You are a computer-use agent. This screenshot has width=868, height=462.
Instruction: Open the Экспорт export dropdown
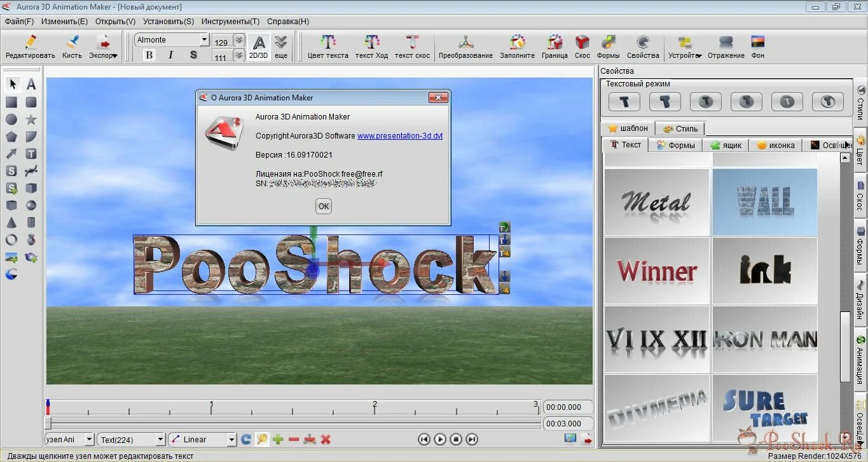pos(104,47)
